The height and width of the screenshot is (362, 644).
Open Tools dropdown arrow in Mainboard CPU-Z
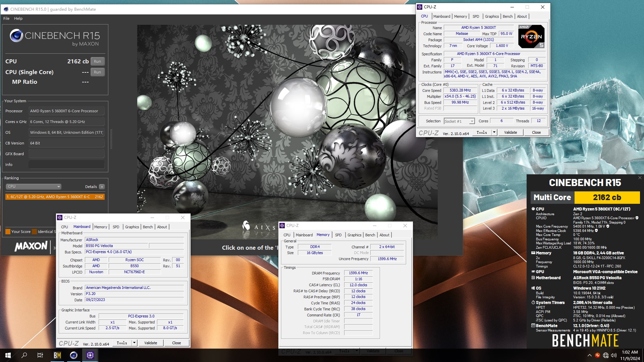click(134, 343)
